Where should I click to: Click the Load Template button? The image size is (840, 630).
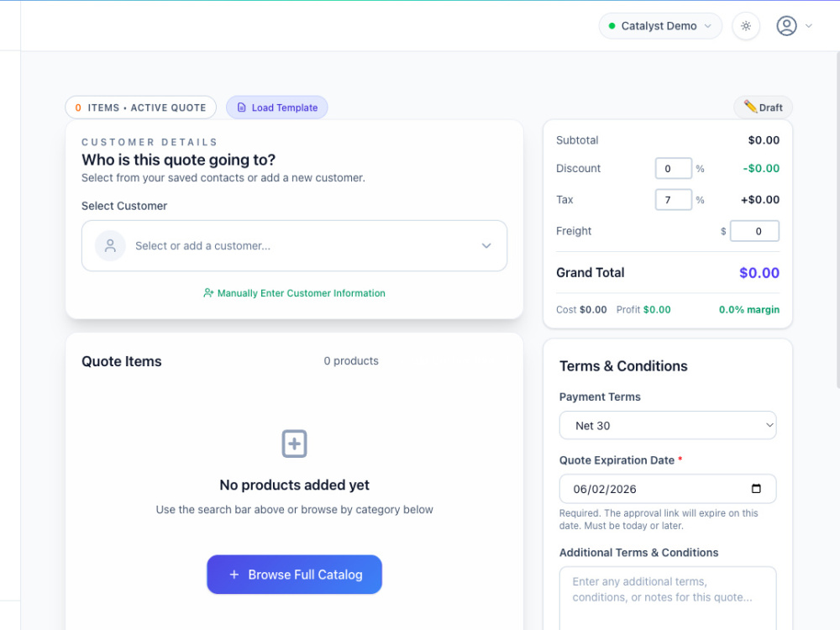coord(277,108)
